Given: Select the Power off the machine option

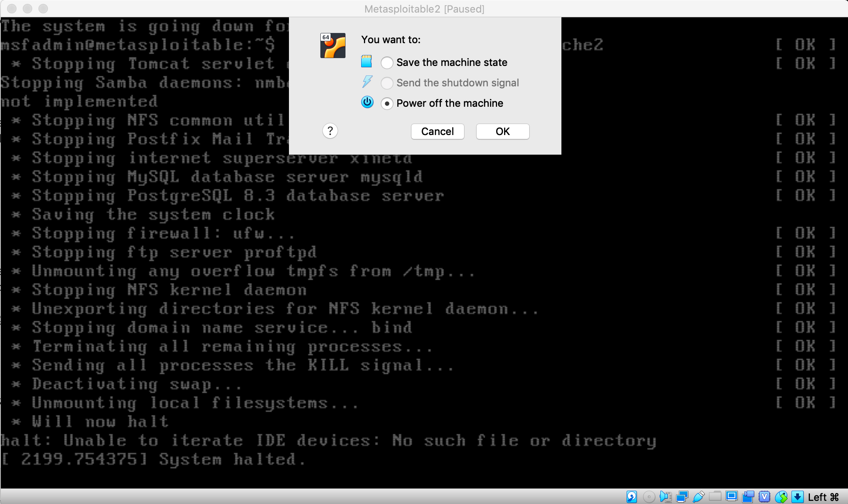Looking at the screenshot, I should pyautogui.click(x=387, y=103).
